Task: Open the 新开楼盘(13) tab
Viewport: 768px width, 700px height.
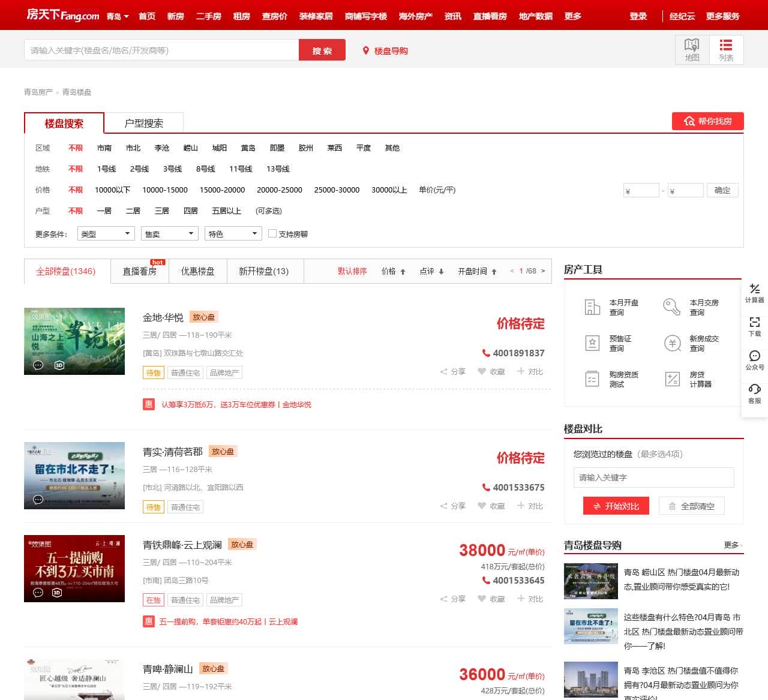Action: click(264, 271)
